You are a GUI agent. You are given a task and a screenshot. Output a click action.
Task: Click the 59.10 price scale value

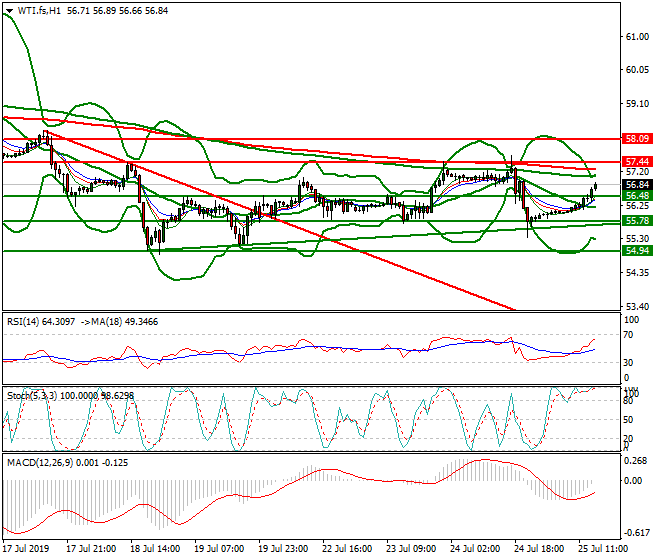click(x=637, y=104)
